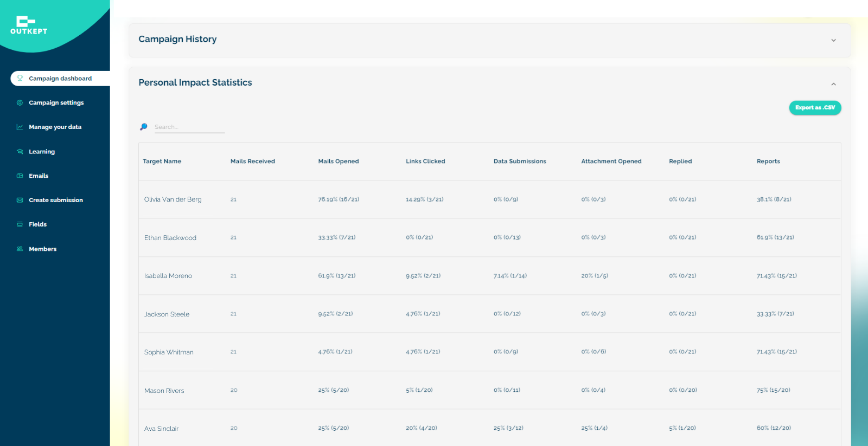Go to Create submission
868x446 pixels.
coord(56,200)
